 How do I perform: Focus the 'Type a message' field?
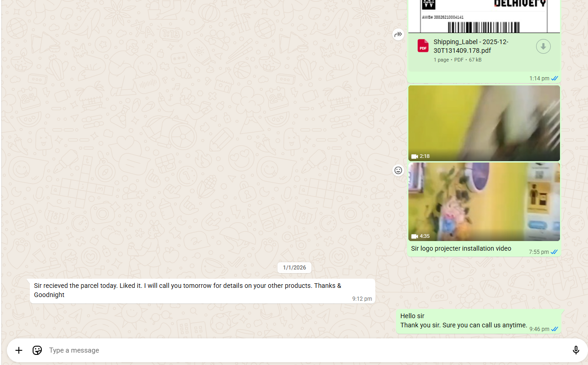(303, 350)
